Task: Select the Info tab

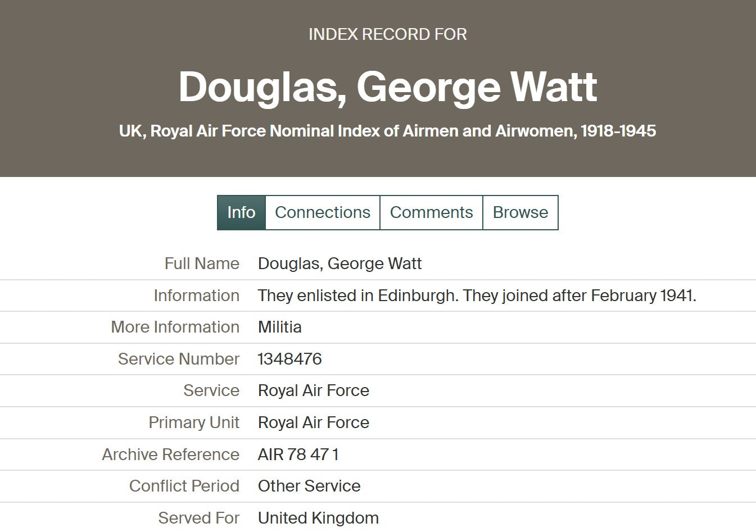Action: click(x=241, y=212)
